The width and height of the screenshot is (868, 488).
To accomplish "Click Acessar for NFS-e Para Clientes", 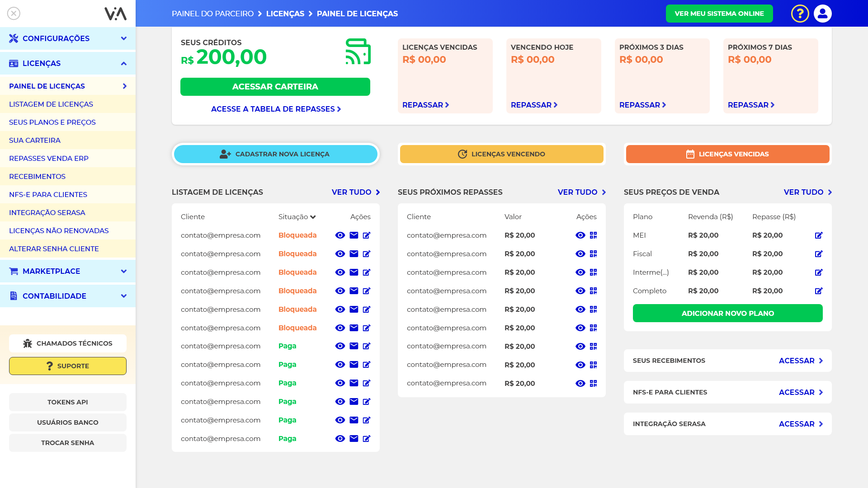I will [801, 392].
